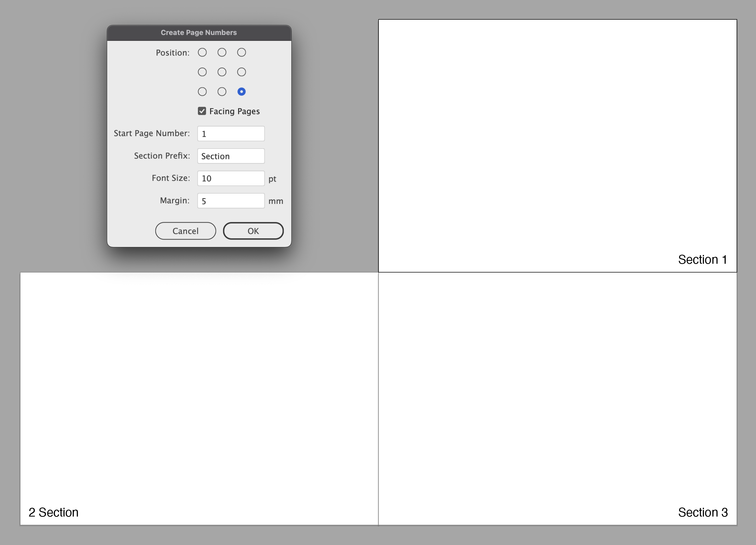The height and width of the screenshot is (545, 756).
Task: Click the selected bottom-right position radio
Action: [x=241, y=92]
